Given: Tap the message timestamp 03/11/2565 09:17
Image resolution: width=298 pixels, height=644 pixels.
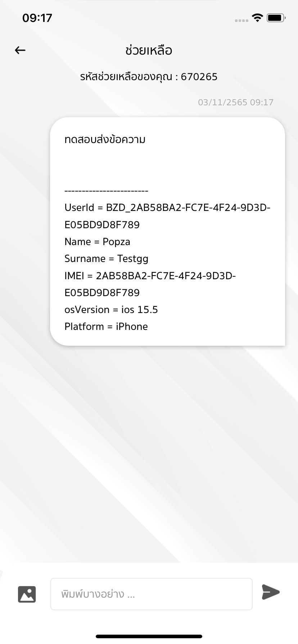Looking at the screenshot, I should pyautogui.click(x=236, y=102).
